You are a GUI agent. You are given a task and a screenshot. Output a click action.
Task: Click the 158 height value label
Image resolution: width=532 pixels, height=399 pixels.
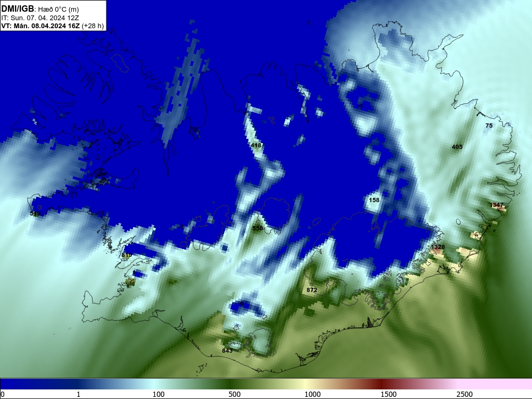374,200
